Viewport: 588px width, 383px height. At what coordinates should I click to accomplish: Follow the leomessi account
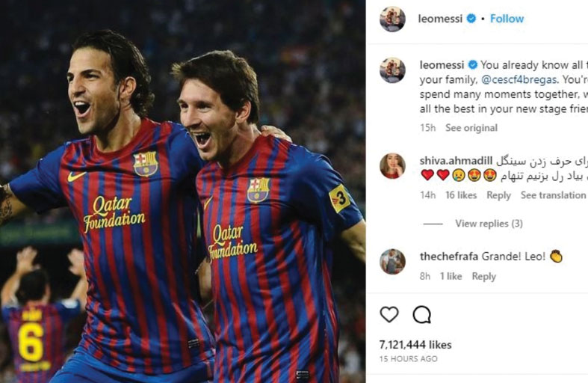coord(507,19)
